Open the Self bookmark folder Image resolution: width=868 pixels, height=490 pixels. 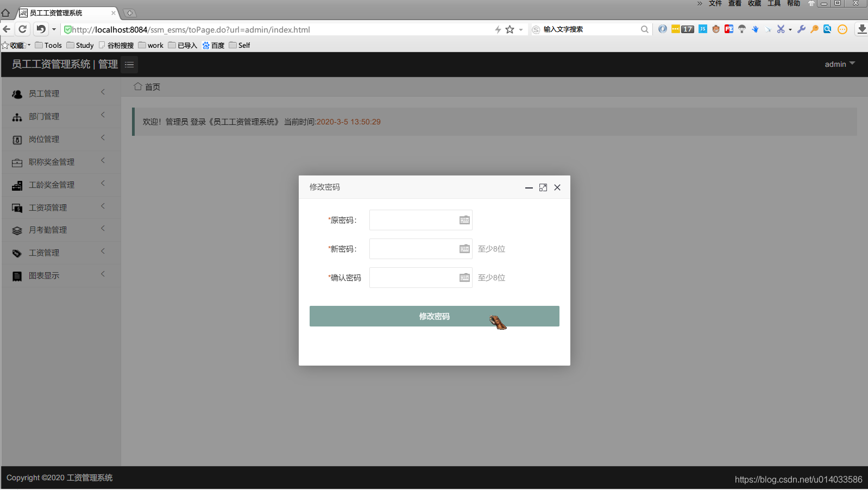coord(240,45)
